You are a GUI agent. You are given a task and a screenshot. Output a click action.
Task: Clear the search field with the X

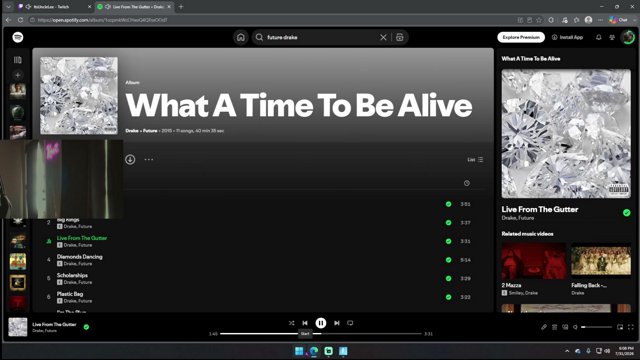[x=383, y=38]
